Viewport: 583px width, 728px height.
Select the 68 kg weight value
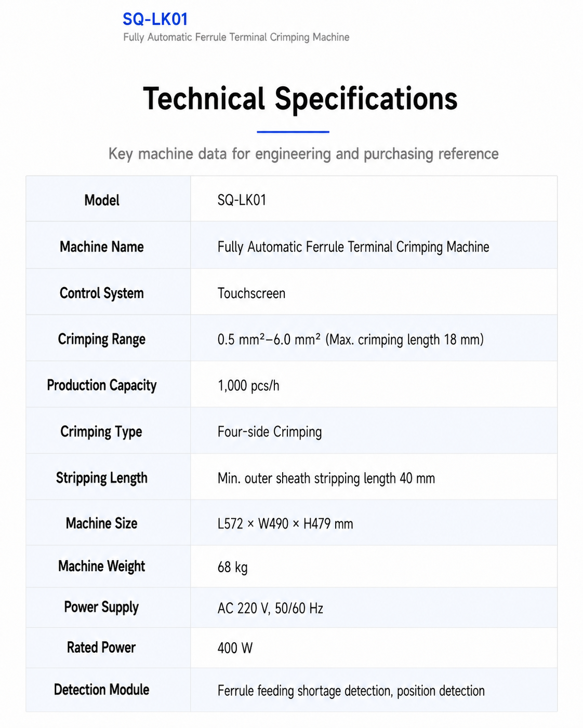point(232,567)
